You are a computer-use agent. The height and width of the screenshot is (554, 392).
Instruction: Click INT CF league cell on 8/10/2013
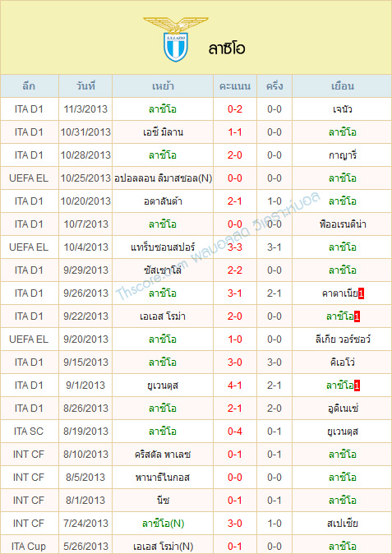pyautogui.click(x=29, y=455)
